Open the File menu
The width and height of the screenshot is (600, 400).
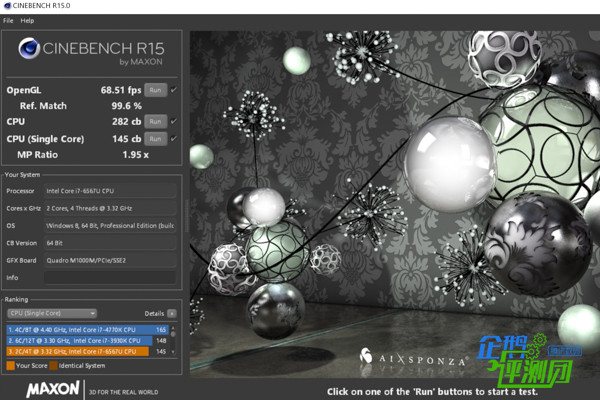pos(8,20)
